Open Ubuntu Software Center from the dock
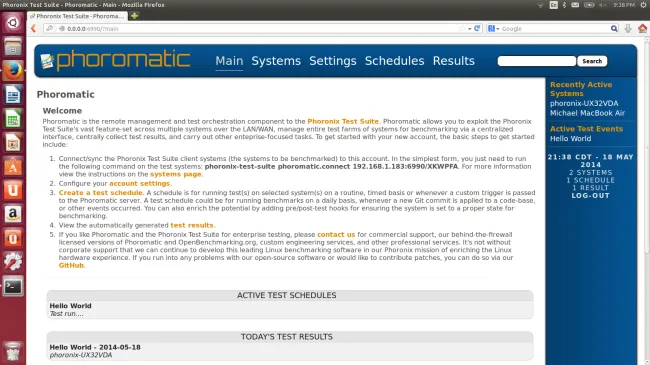Viewport: 650px width, 365px height. [13, 167]
